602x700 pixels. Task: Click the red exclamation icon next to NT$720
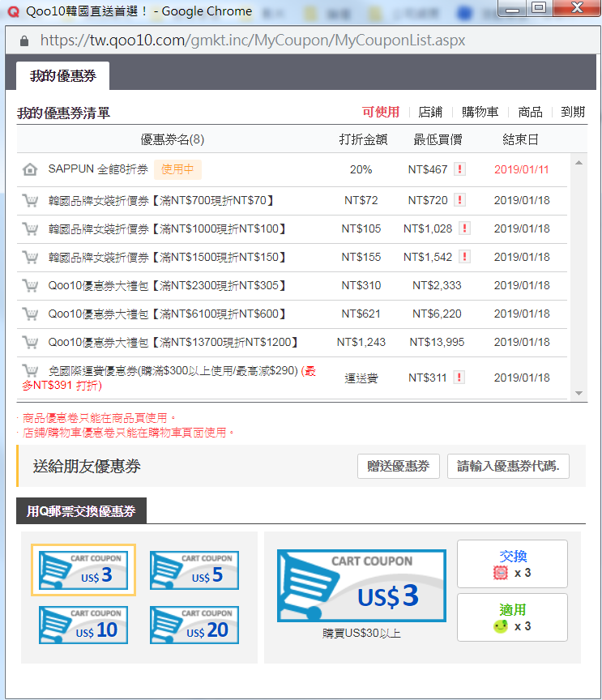(x=459, y=200)
